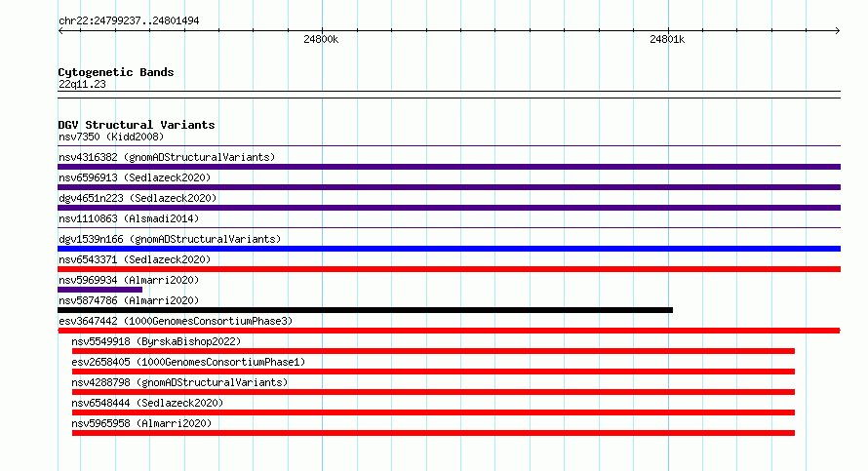Select the short purple nsv5969934 bar
The height and width of the screenshot is (471, 868).
99,290
